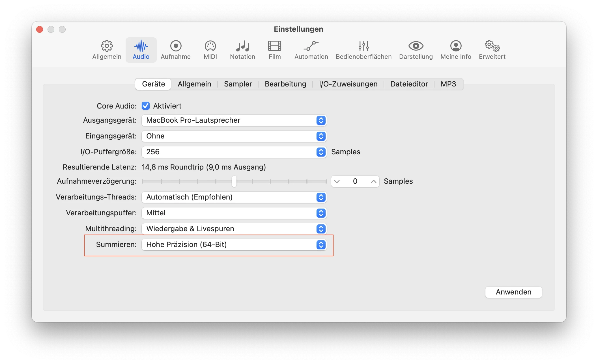This screenshot has width=598, height=364.
Task: Click the latency text '14,8 ms Roundtrip (9,0 ms Ausgang)'
Action: pyautogui.click(x=204, y=167)
